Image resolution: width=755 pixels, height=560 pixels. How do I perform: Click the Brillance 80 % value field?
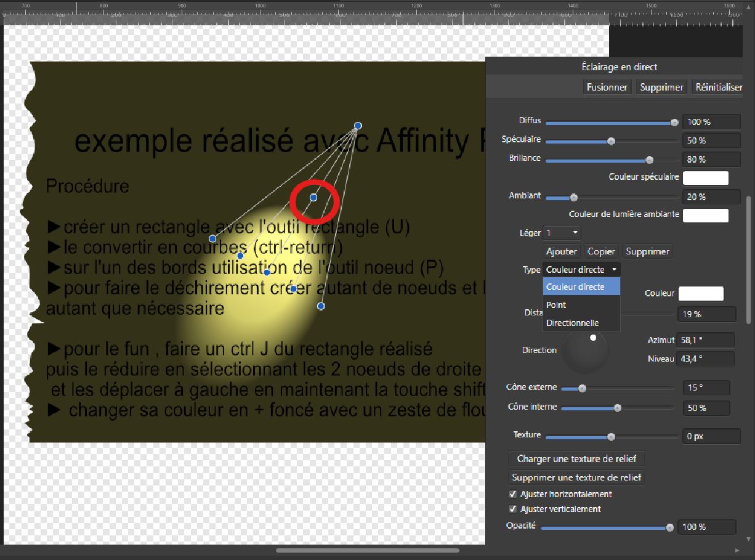711,159
